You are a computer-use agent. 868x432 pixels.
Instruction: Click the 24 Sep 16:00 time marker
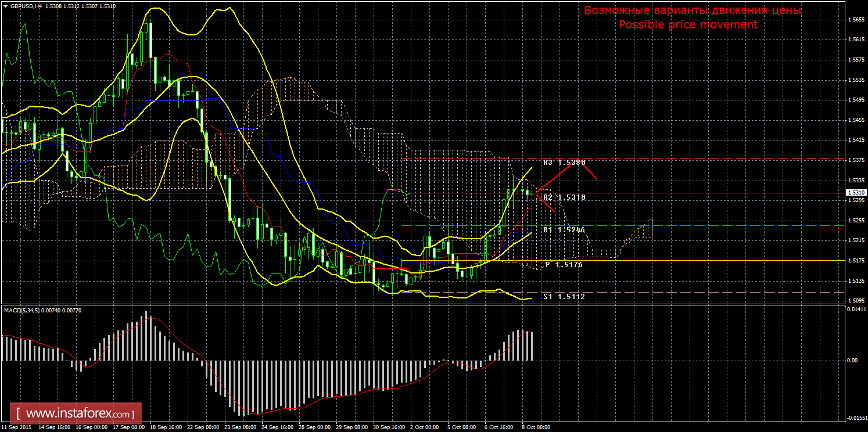(x=277, y=428)
